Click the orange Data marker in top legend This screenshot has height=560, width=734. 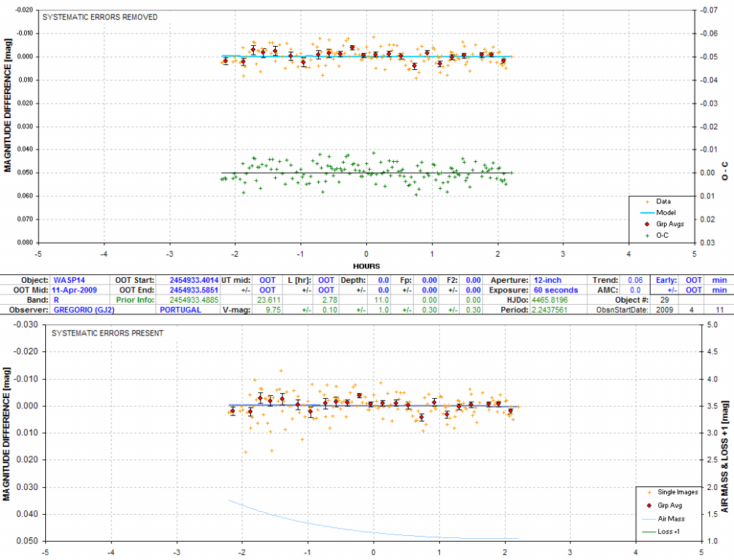[647, 201]
